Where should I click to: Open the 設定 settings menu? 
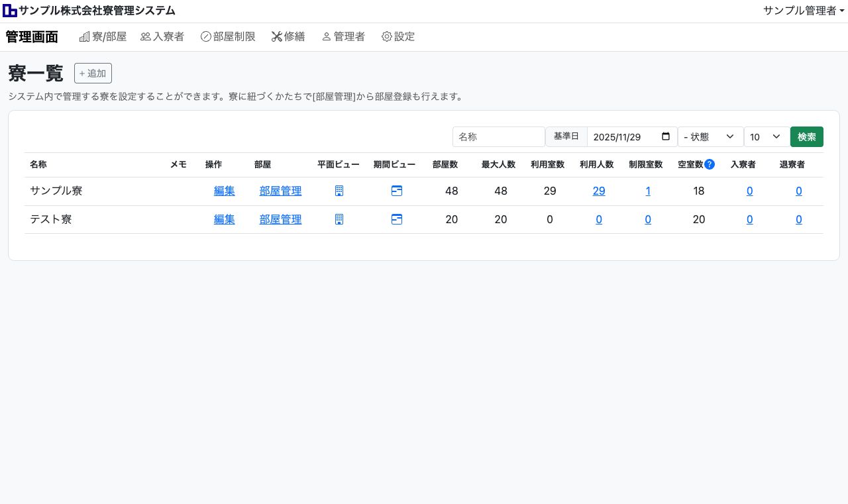coord(398,36)
